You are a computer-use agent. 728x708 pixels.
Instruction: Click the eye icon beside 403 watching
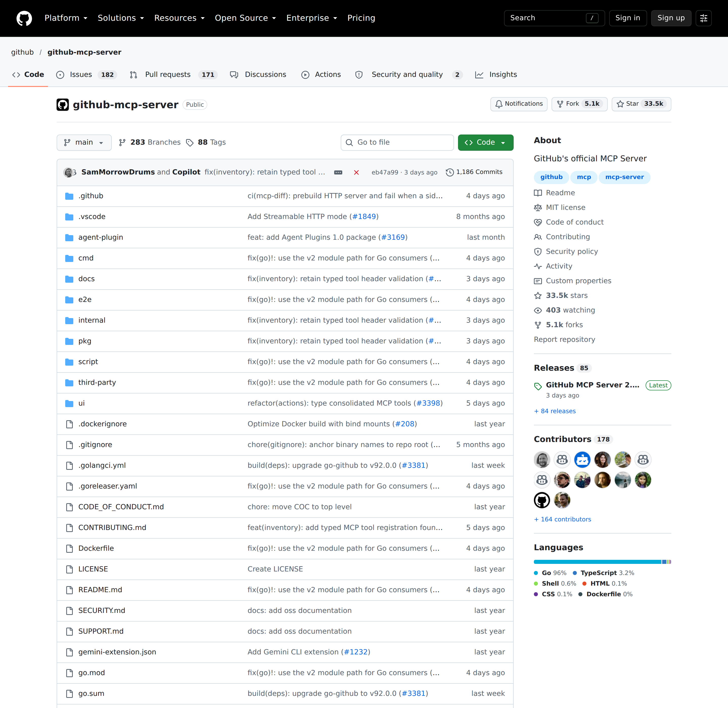pos(538,310)
